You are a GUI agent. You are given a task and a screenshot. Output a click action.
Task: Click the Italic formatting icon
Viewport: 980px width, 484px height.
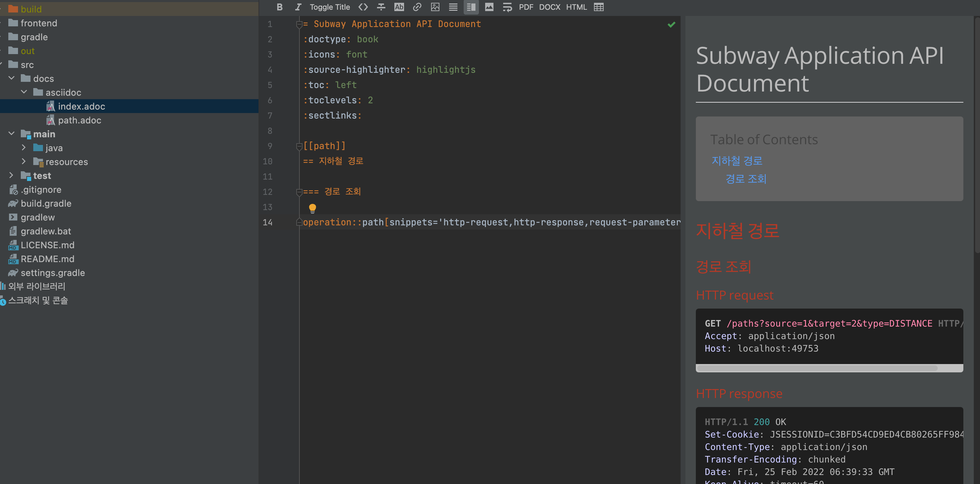coord(298,7)
